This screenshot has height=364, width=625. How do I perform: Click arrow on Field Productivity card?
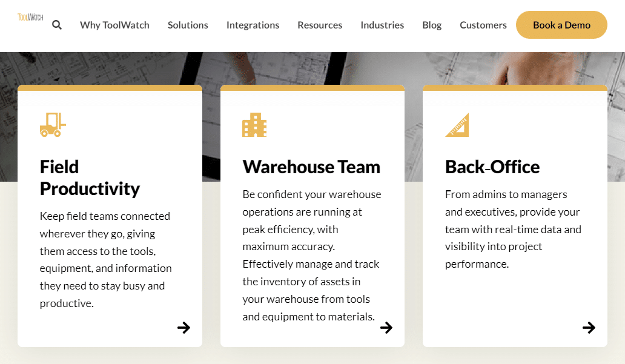click(x=184, y=328)
